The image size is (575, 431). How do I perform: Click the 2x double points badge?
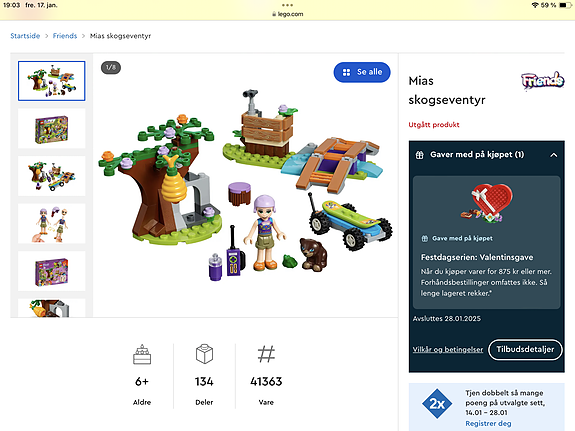(437, 403)
